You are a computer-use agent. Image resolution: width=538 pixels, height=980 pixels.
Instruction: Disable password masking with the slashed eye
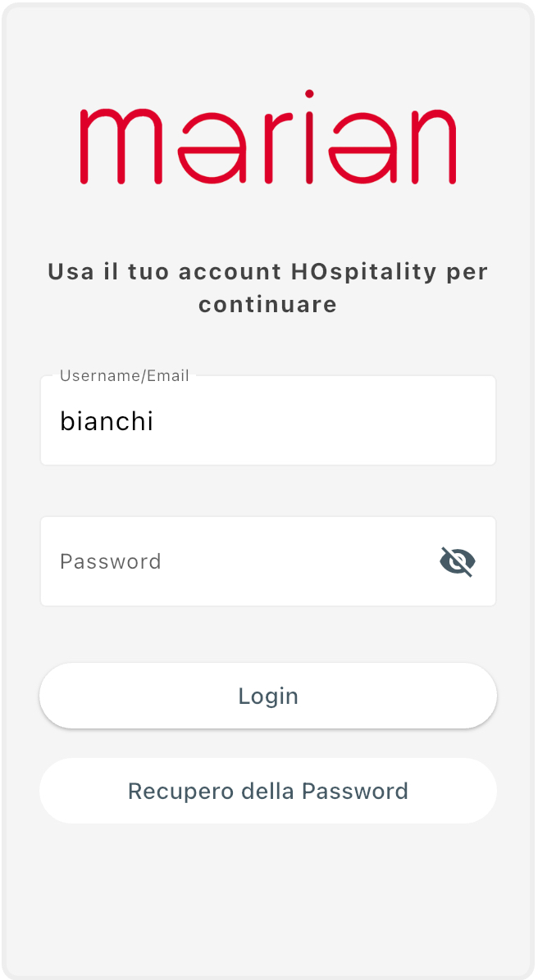458,562
